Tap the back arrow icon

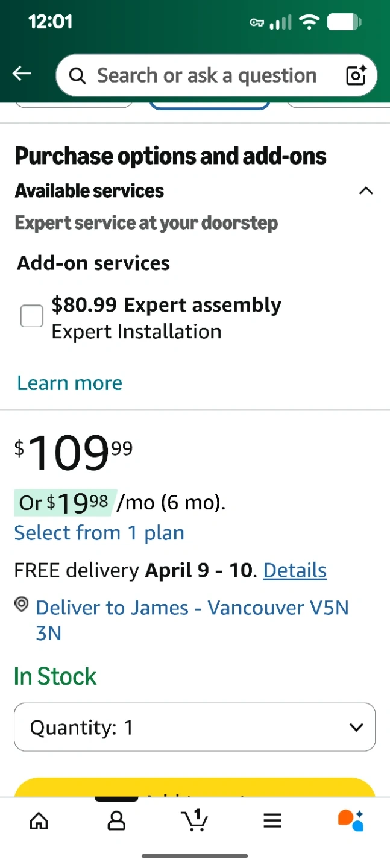(x=22, y=74)
